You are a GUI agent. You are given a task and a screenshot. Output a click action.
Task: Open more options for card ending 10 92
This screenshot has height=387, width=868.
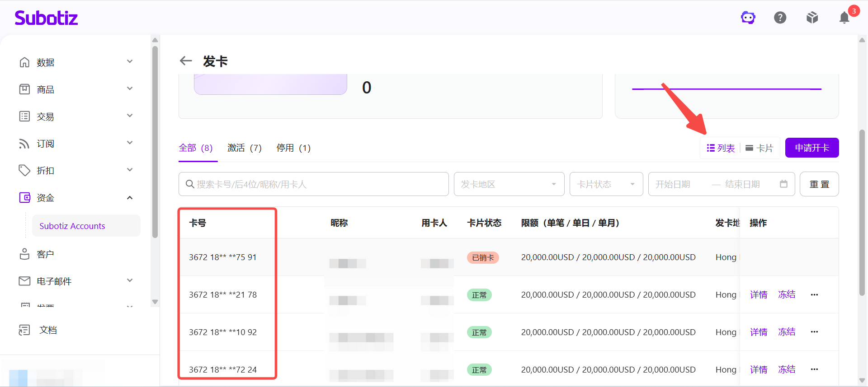[814, 332]
